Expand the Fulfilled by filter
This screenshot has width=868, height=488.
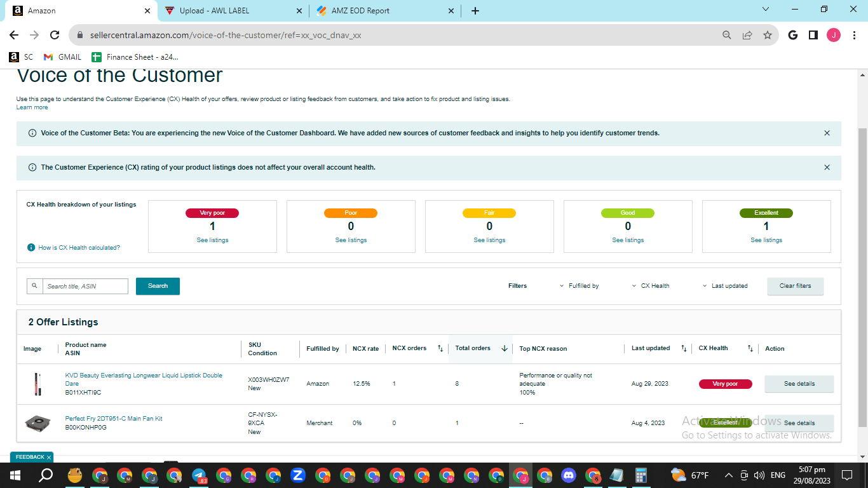pos(579,286)
